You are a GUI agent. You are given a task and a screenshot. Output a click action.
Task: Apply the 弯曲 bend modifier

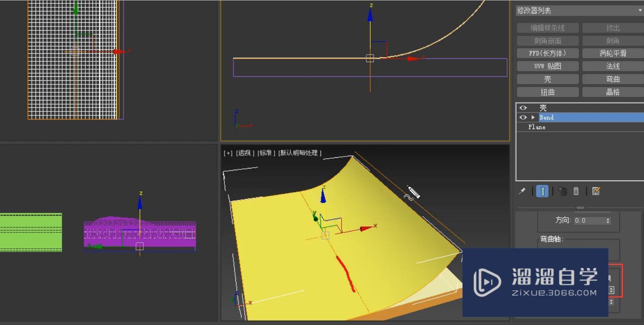[613, 79]
